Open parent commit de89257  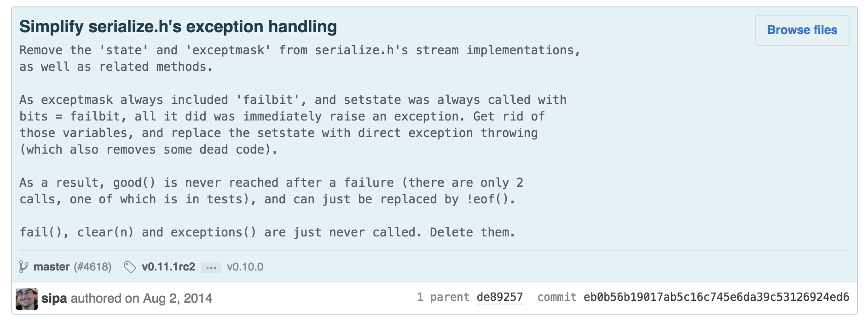click(500, 297)
